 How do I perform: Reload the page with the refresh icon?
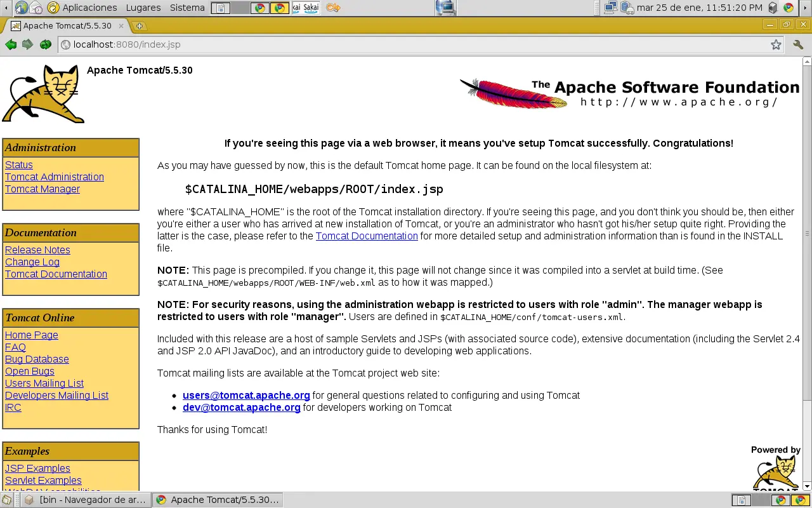coord(45,44)
